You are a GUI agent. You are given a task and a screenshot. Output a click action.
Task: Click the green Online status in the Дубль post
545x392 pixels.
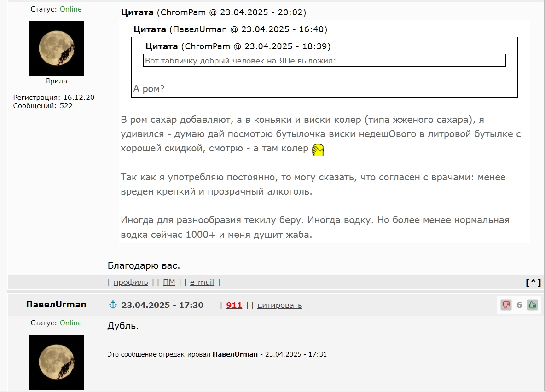pos(70,323)
